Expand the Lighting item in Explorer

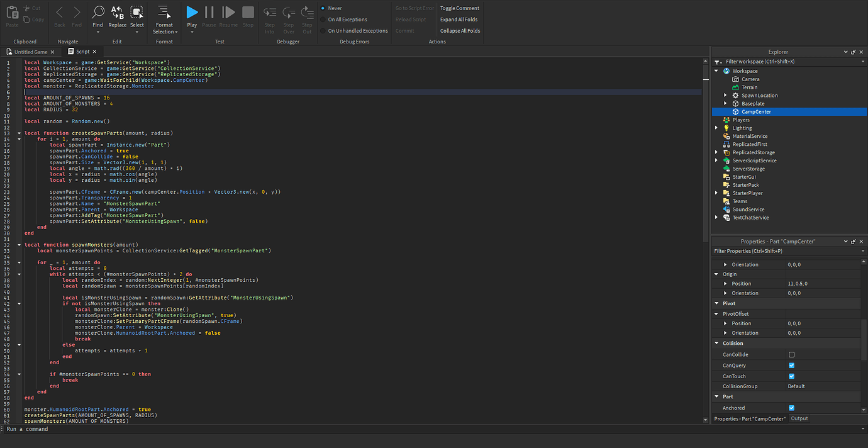click(x=716, y=128)
